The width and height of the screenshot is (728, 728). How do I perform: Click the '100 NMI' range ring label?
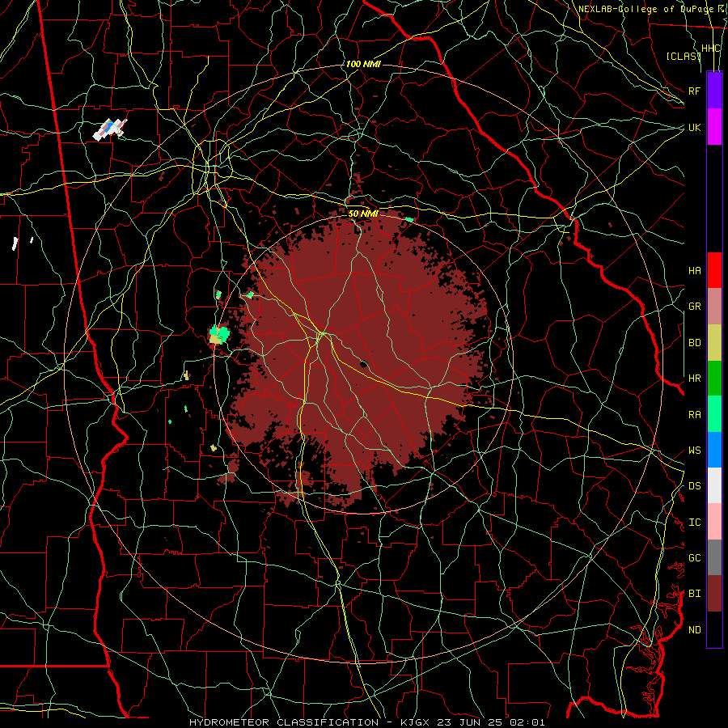point(363,64)
